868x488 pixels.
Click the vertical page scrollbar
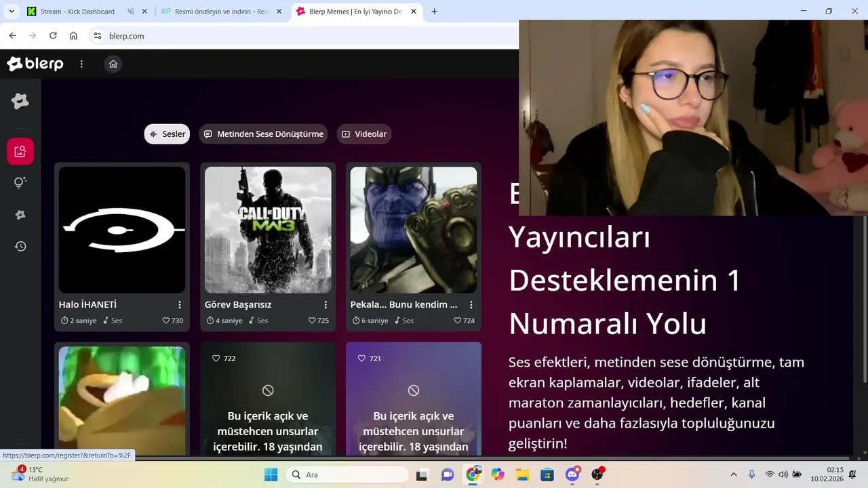(864, 298)
